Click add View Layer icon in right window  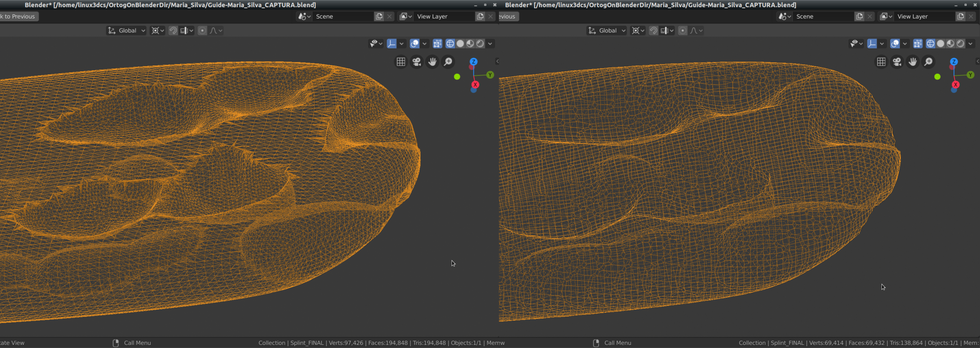(x=960, y=16)
